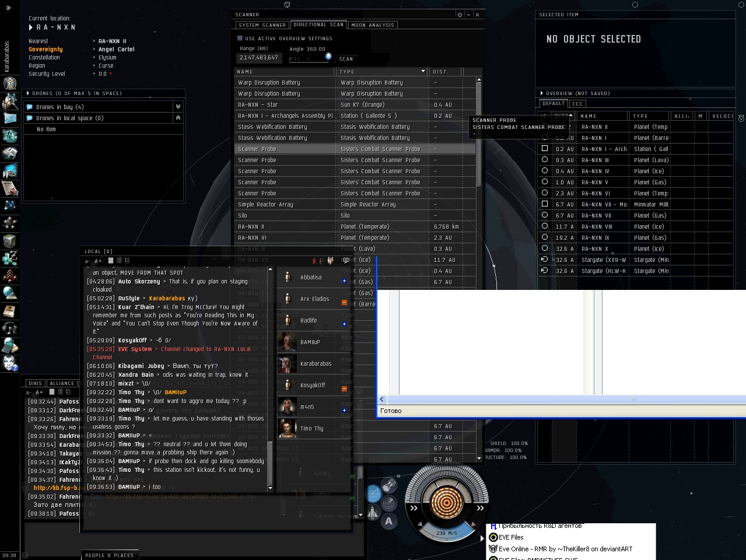The height and width of the screenshot is (560, 746).
Task: Select the Default overview tab
Action: tap(554, 104)
